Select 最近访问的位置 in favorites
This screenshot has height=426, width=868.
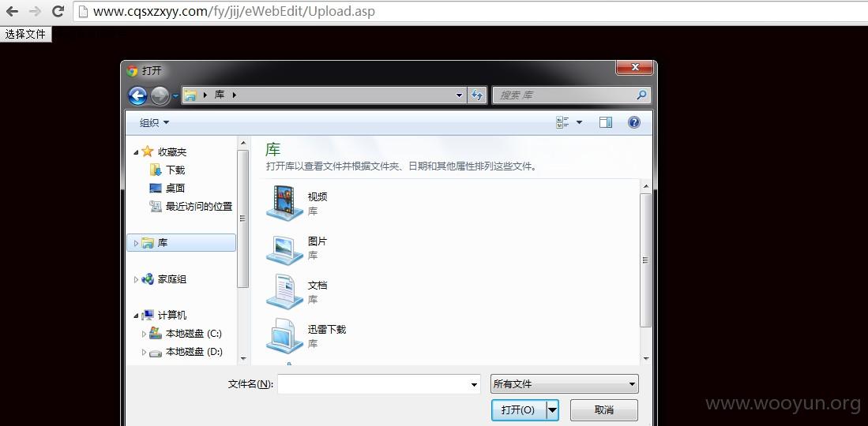[x=199, y=207]
